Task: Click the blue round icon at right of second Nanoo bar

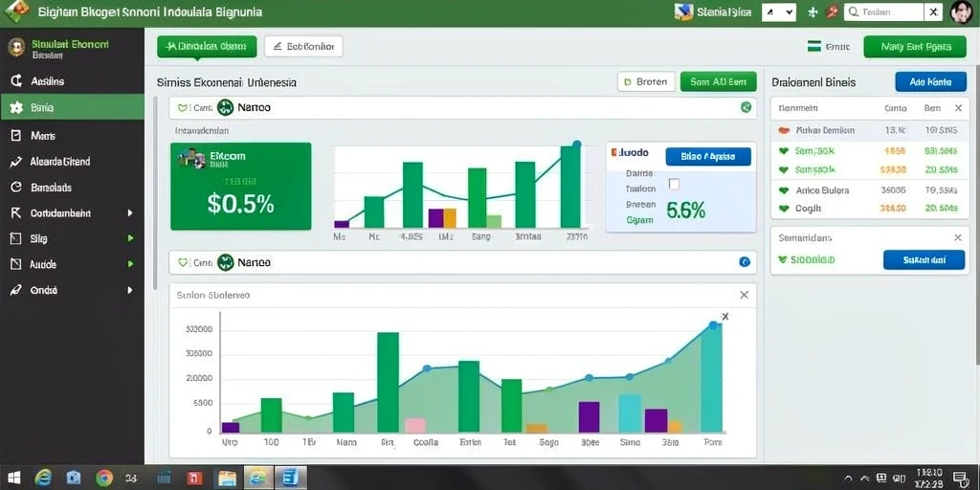Action: [x=745, y=262]
